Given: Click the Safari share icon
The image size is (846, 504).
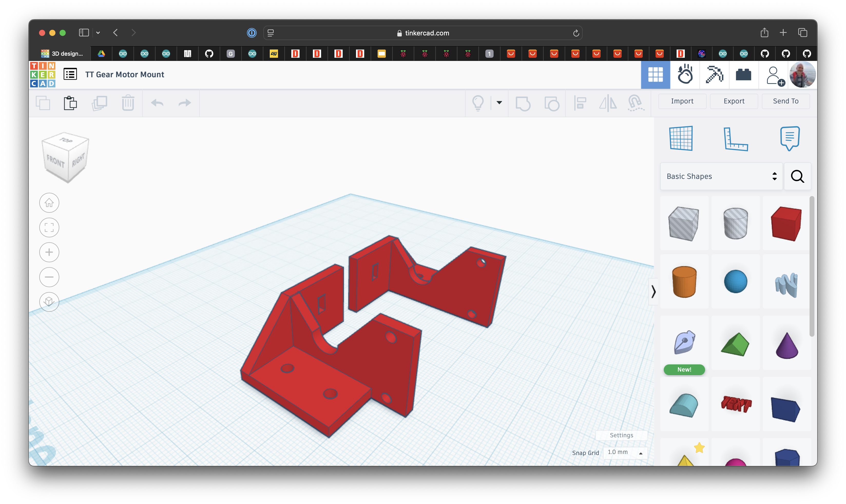Looking at the screenshot, I should [x=764, y=32].
